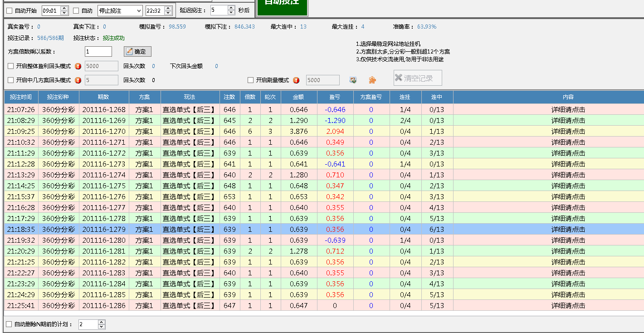Click the 延迟投注 value field
The height and width of the screenshot is (333, 644).
pos(219,10)
